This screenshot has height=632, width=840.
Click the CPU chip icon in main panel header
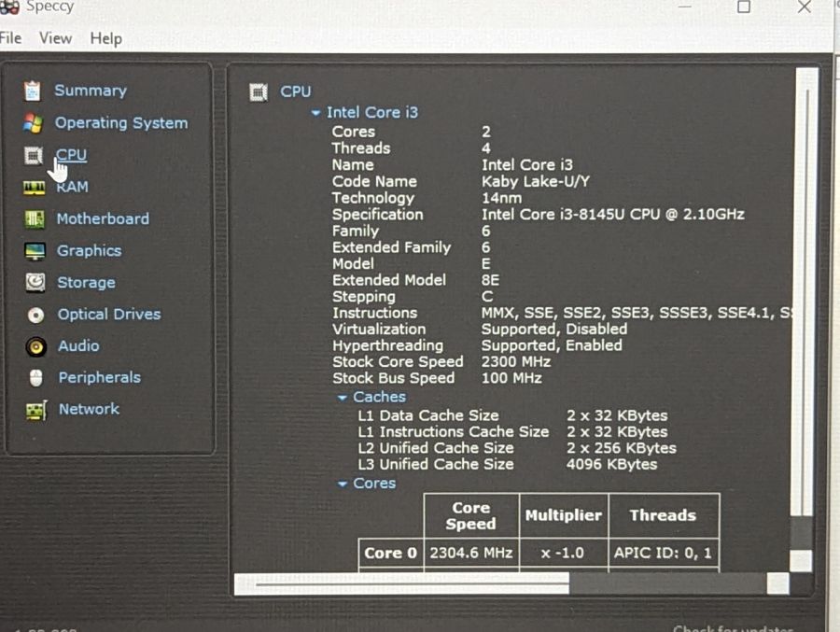coord(259,92)
